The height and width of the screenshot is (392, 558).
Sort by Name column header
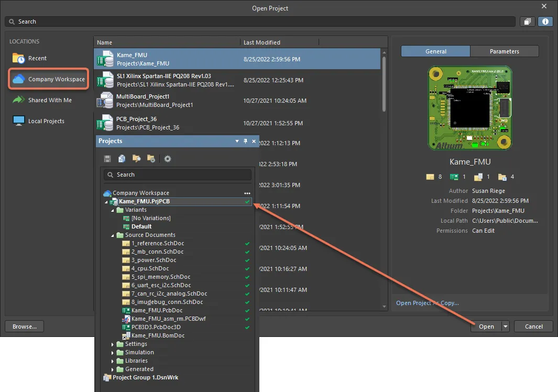pos(167,42)
